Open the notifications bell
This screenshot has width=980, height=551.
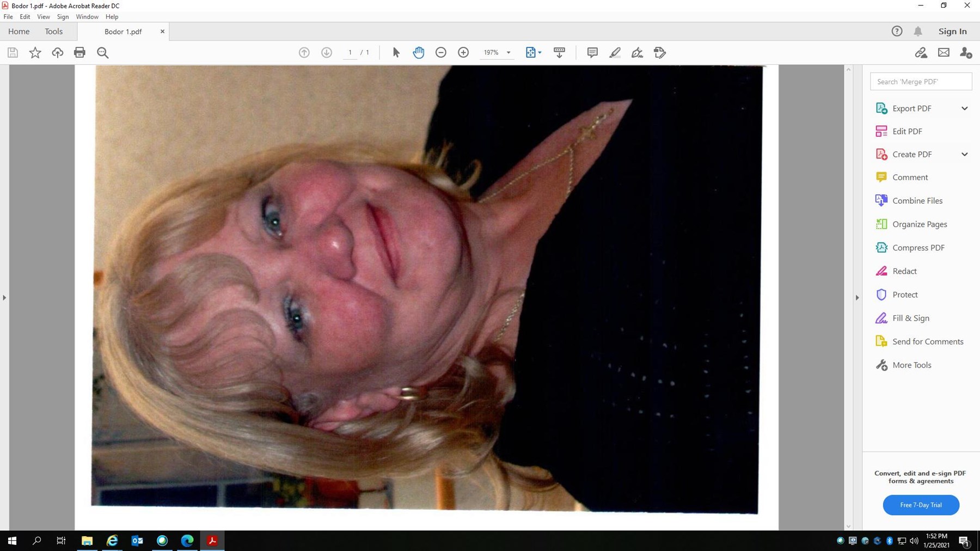click(918, 32)
